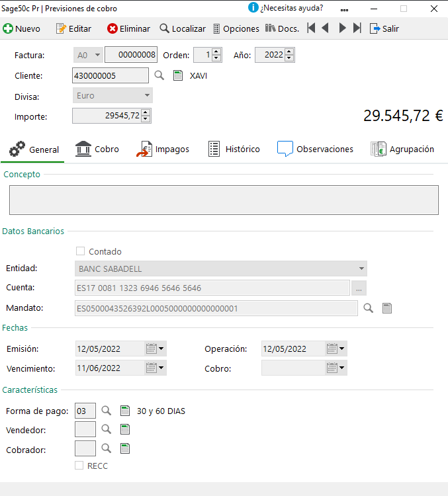Search clients with Cliente magnifier icon

pyautogui.click(x=159, y=75)
